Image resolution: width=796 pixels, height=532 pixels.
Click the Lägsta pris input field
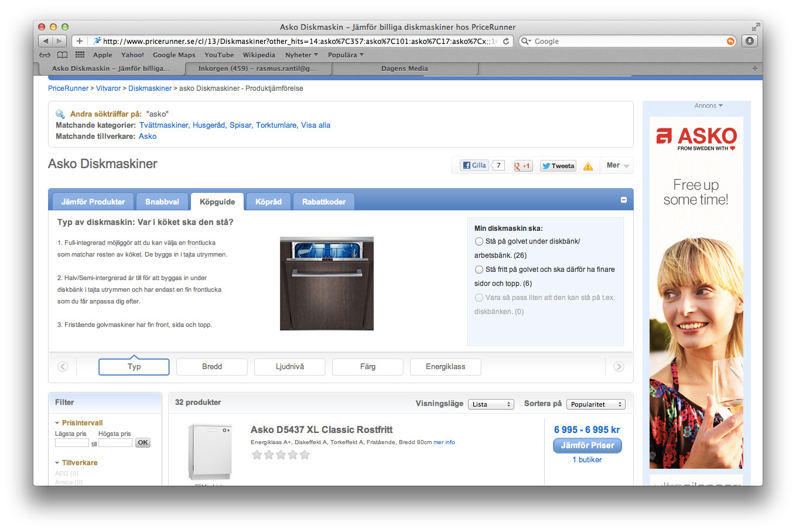pyautogui.click(x=72, y=444)
